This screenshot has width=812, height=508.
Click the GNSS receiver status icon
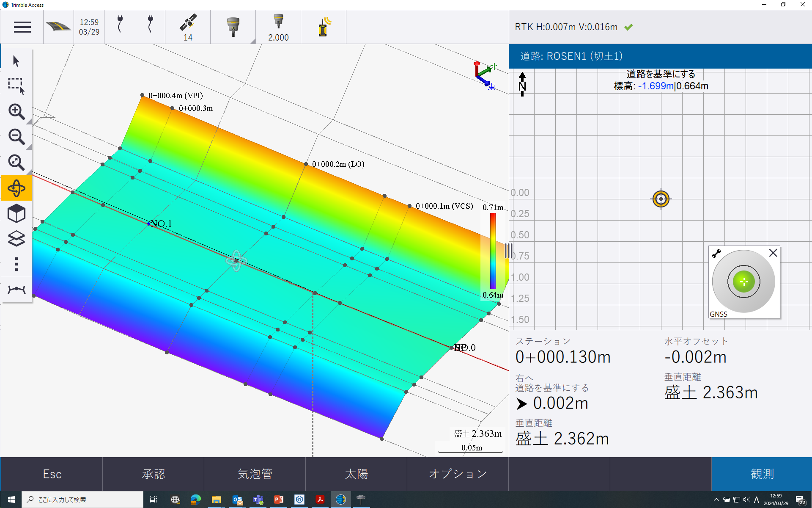(x=233, y=27)
